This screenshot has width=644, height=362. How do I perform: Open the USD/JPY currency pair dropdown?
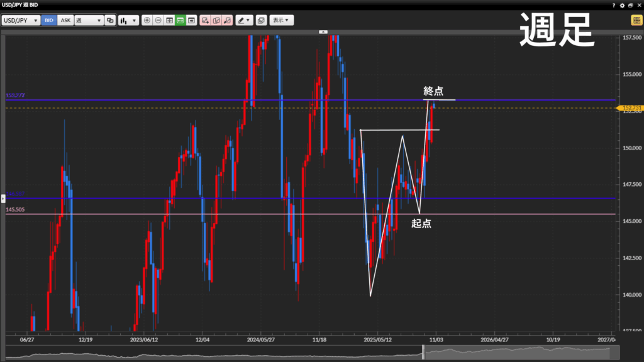click(x=21, y=20)
